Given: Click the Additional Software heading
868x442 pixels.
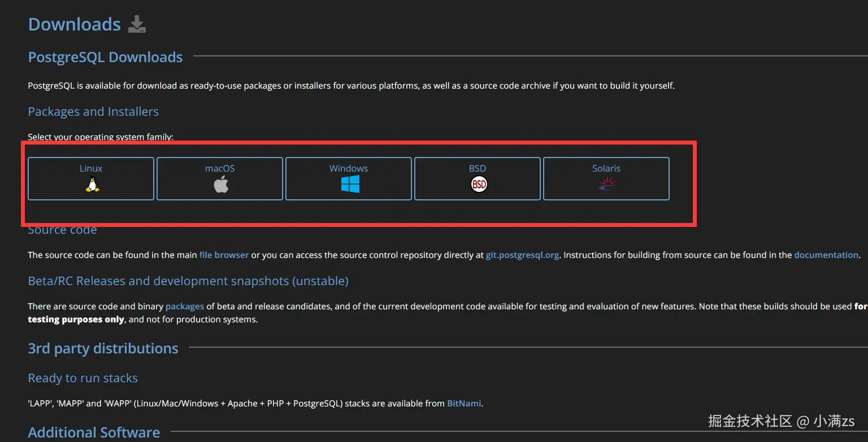Looking at the screenshot, I should point(94,432).
